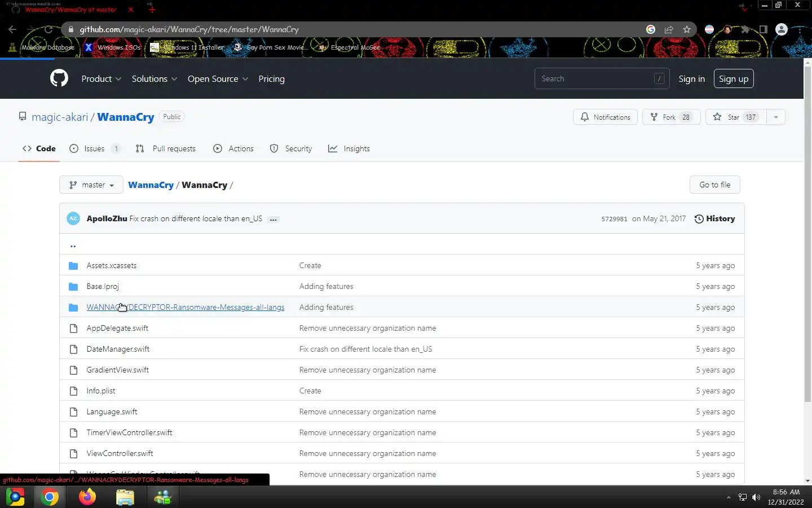This screenshot has width=812, height=508.
Task: Open the magic-akari owner link
Action: [x=60, y=117]
